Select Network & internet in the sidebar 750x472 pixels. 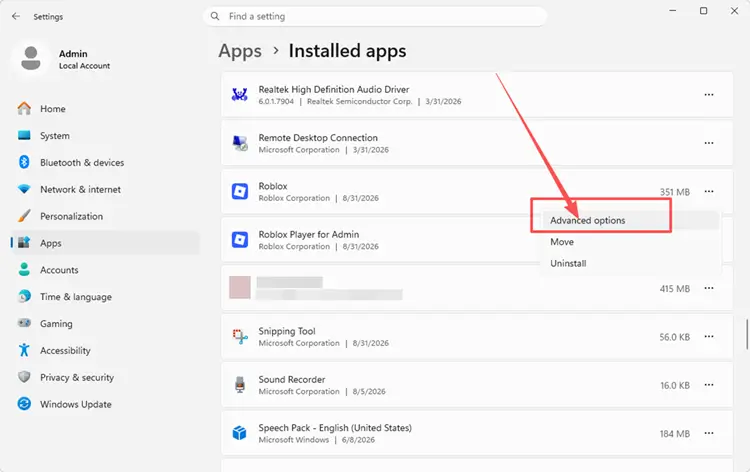[x=104, y=189]
